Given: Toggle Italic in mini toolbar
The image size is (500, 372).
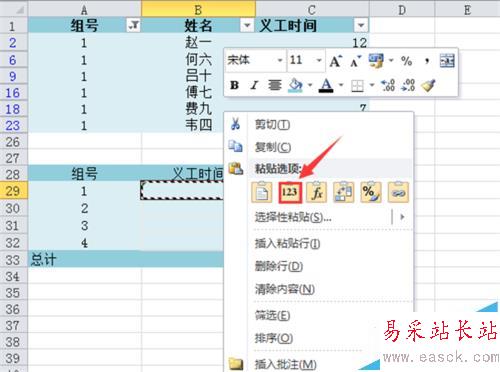Looking at the screenshot, I should click(x=254, y=85).
